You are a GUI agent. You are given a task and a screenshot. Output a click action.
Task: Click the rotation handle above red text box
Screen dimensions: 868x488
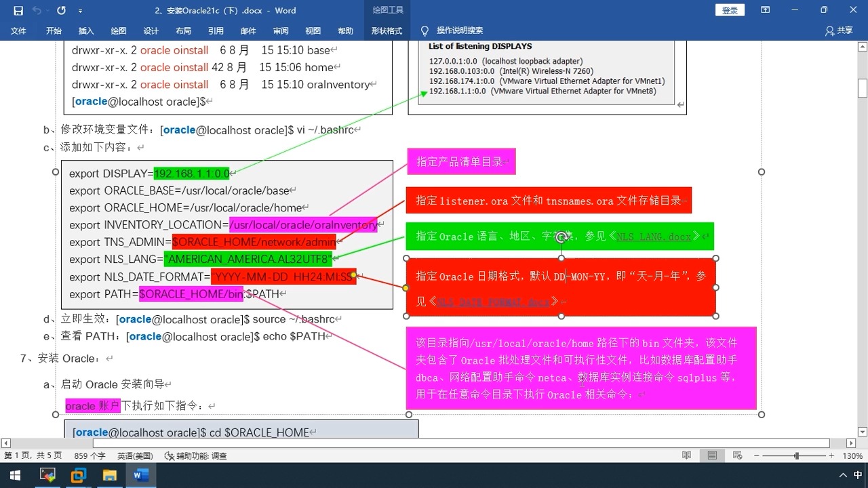click(x=561, y=238)
